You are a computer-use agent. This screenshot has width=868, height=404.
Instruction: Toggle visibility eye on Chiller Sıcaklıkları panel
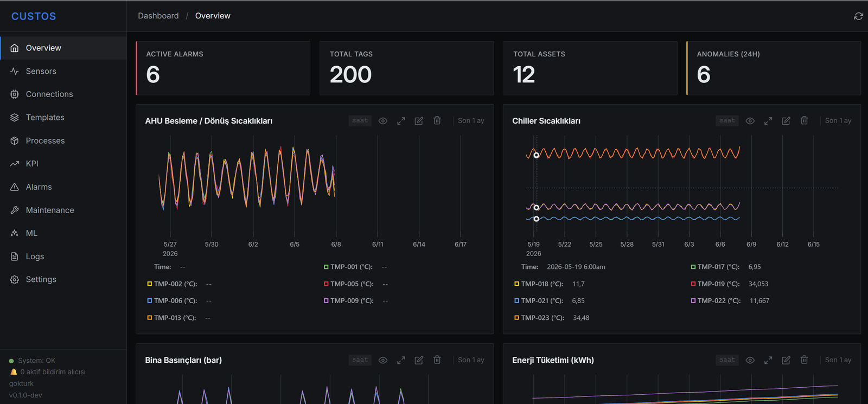[x=750, y=121]
